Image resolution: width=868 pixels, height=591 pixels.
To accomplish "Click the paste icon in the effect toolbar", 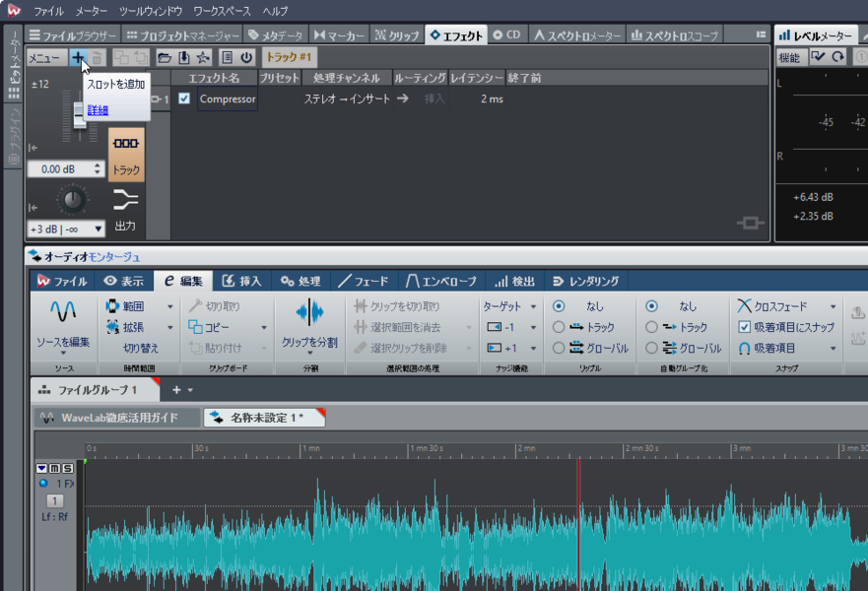I will [141, 57].
